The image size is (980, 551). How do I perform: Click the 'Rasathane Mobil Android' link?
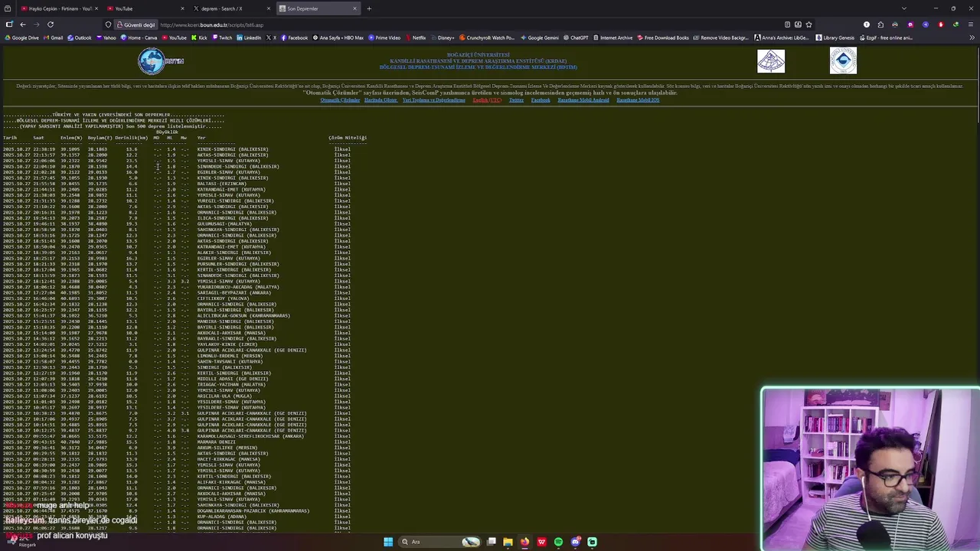pyautogui.click(x=583, y=100)
